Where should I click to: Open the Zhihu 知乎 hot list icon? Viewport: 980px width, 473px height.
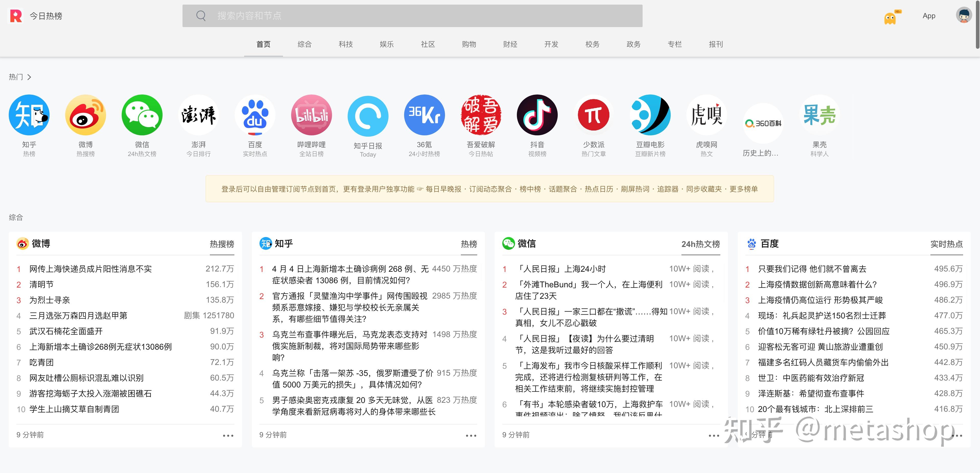29,115
